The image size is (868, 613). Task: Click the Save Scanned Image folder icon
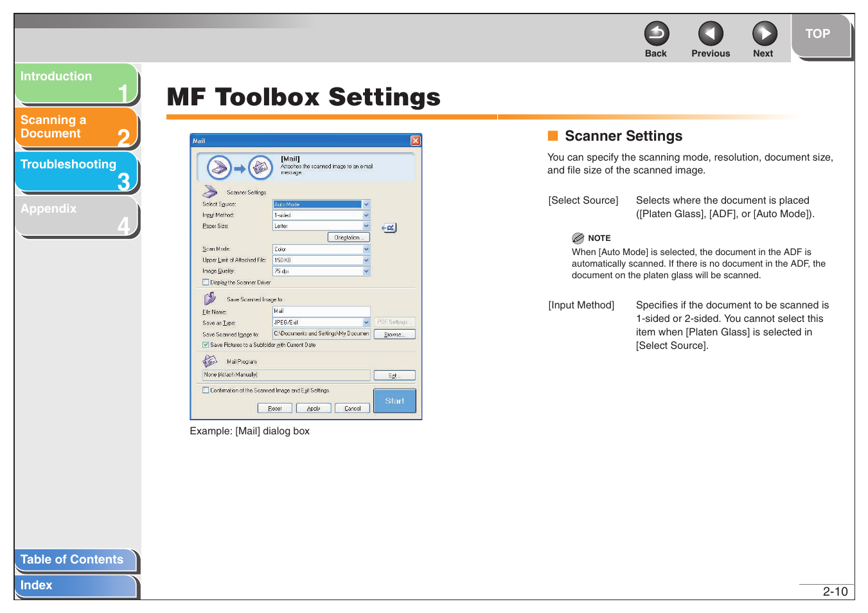coord(210,298)
